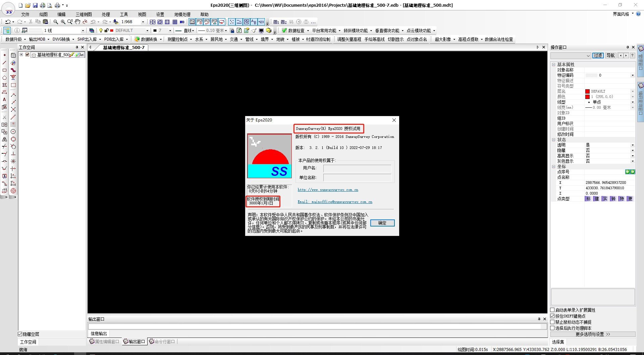The image size is (644, 355).
Task: Click the zoom in magnifier icon
Action: point(63,22)
